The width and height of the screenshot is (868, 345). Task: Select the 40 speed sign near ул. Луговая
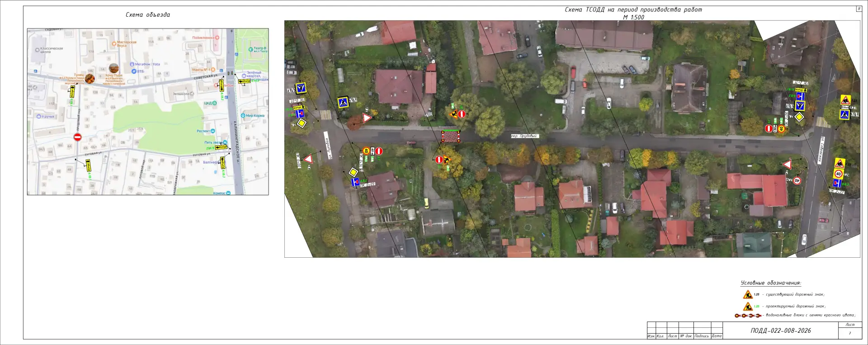[366, 151]
